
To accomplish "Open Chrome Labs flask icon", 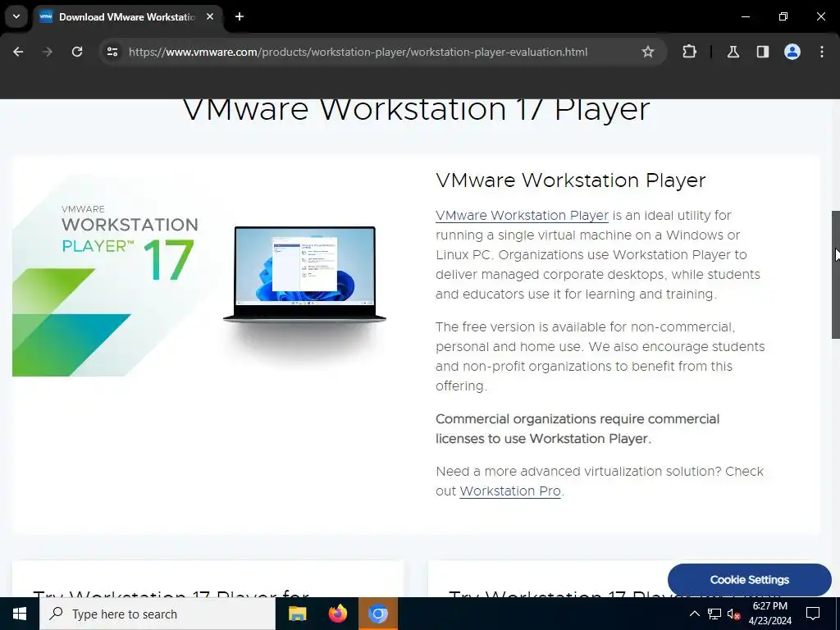I will coord(733,52).
